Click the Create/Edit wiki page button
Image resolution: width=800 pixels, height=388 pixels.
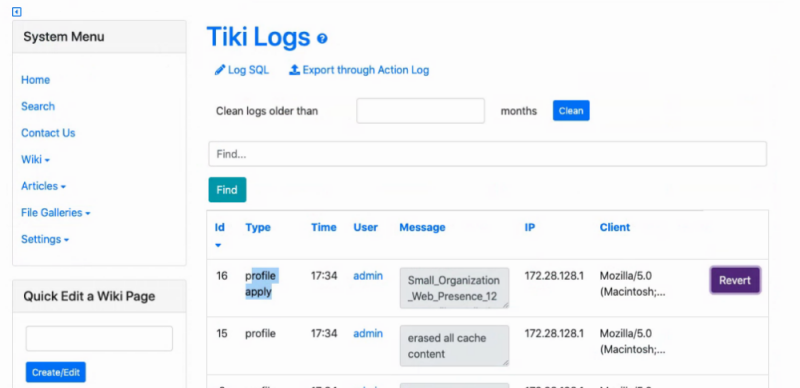point(56,372)
